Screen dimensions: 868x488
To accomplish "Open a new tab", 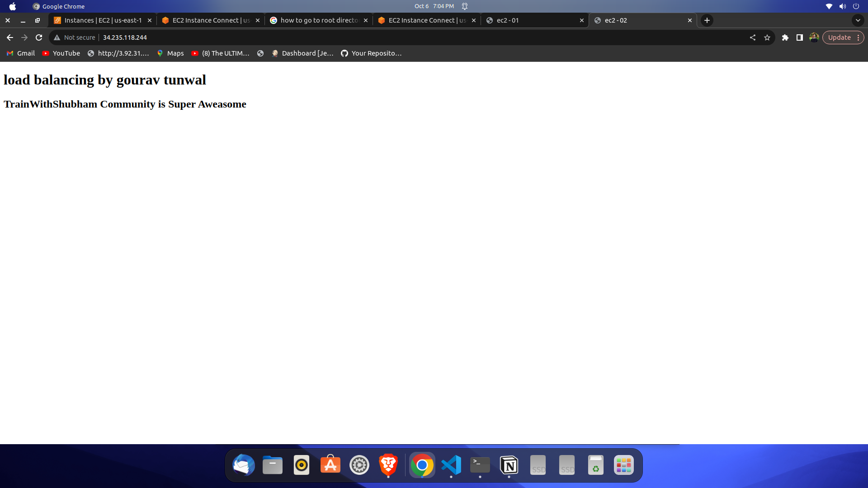I will pos(707,20).
